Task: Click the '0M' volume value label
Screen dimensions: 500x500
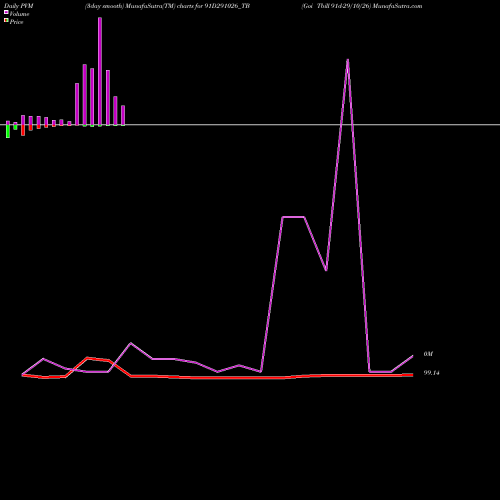Action: click(428, 354)
